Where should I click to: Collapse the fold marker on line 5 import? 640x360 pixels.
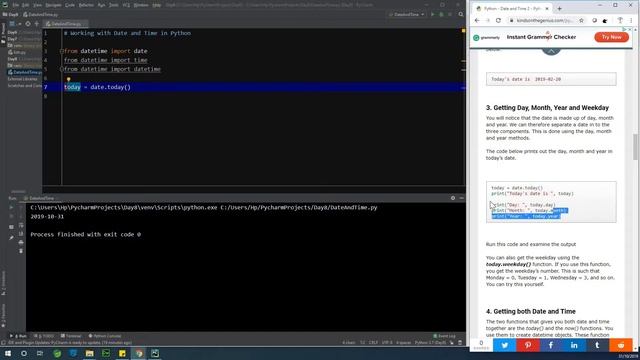point(62,69)
